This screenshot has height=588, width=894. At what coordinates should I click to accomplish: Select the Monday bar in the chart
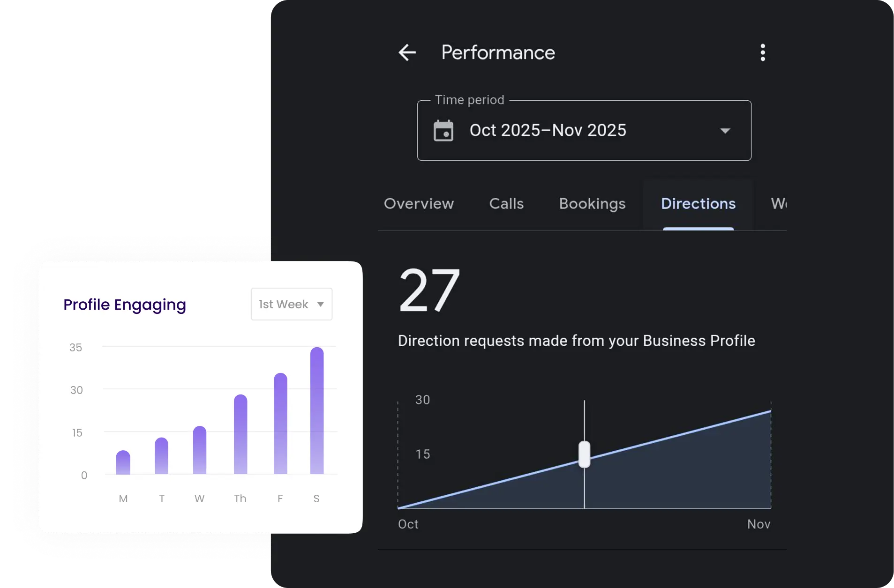pos(123,463)
